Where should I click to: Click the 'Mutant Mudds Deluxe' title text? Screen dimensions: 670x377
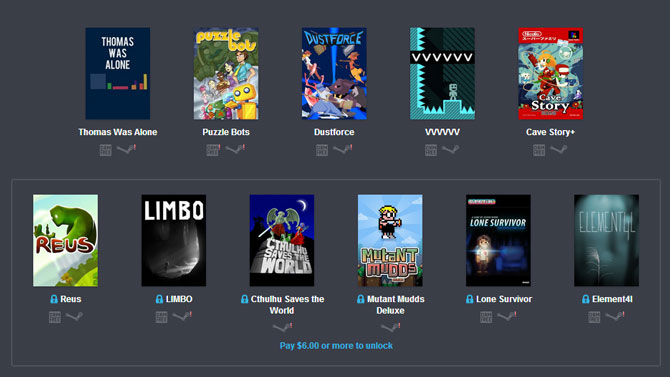pyautogui.click(x=395, y=305)
